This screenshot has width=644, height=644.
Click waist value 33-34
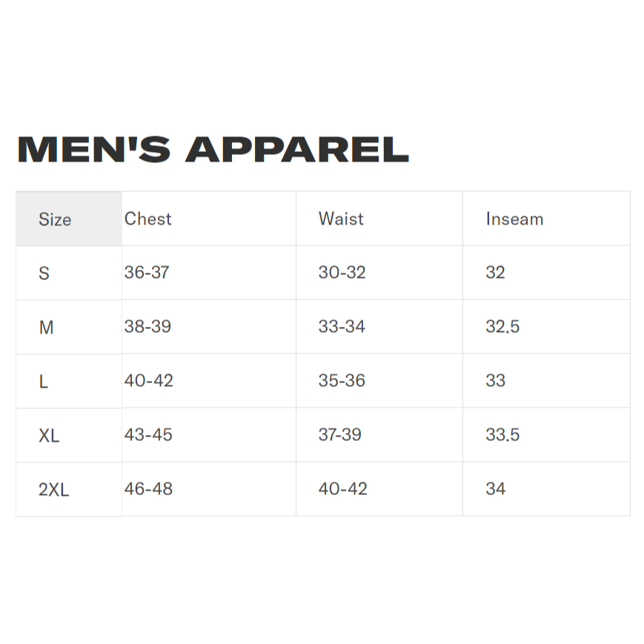[x=342, y=327]
